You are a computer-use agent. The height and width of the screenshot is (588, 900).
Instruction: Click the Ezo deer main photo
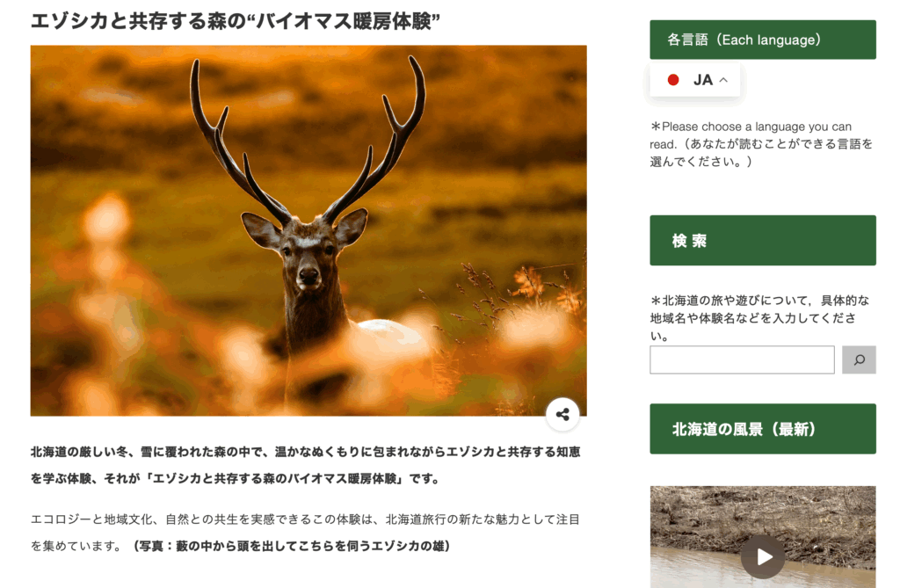308,230
